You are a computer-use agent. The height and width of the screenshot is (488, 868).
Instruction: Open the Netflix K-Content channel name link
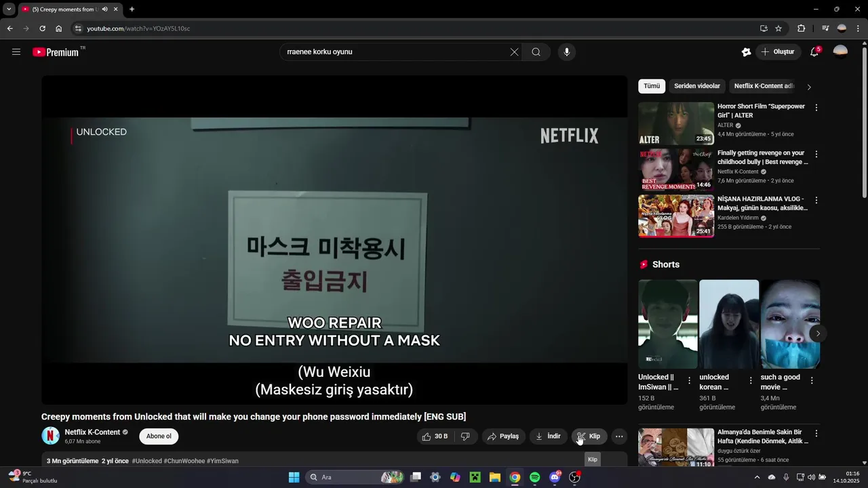coord(92,432)
